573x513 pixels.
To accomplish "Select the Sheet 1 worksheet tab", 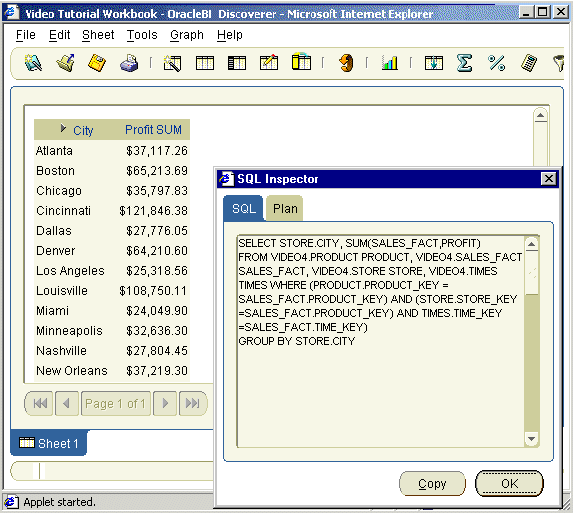I will click(x=49, y=443).
